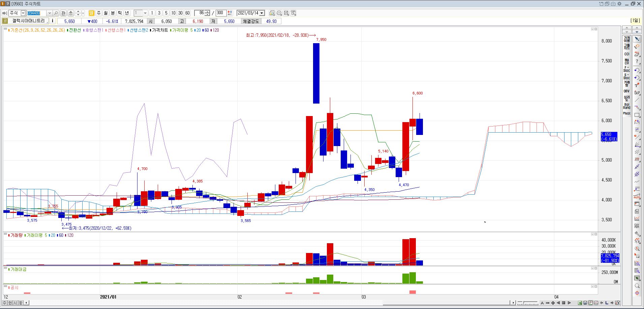Viewport: 644px width, 309px height.
Task: Open chart settings gear icon in toolbar
Action: [x=279, y=13]
